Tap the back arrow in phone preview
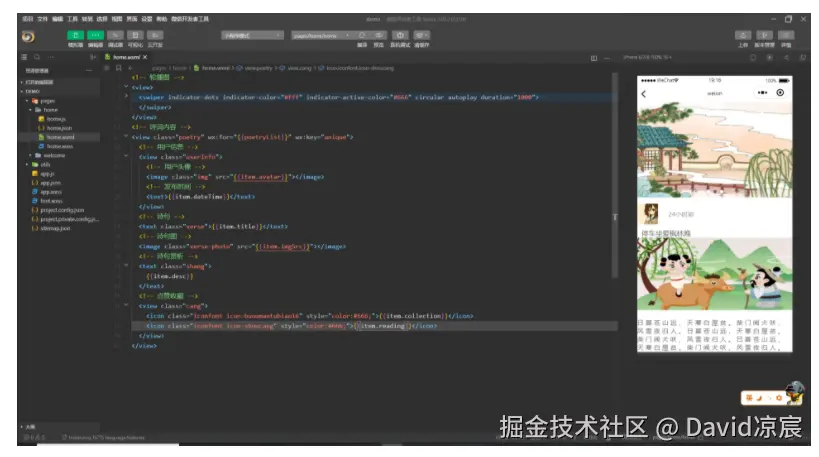819x457 pixels. 644,94
